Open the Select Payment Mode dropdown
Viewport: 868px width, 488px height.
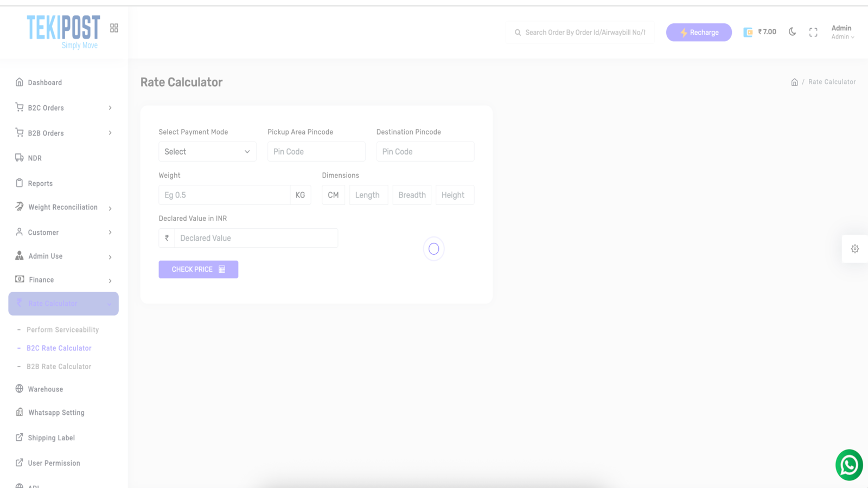click(x=207, y=151)
